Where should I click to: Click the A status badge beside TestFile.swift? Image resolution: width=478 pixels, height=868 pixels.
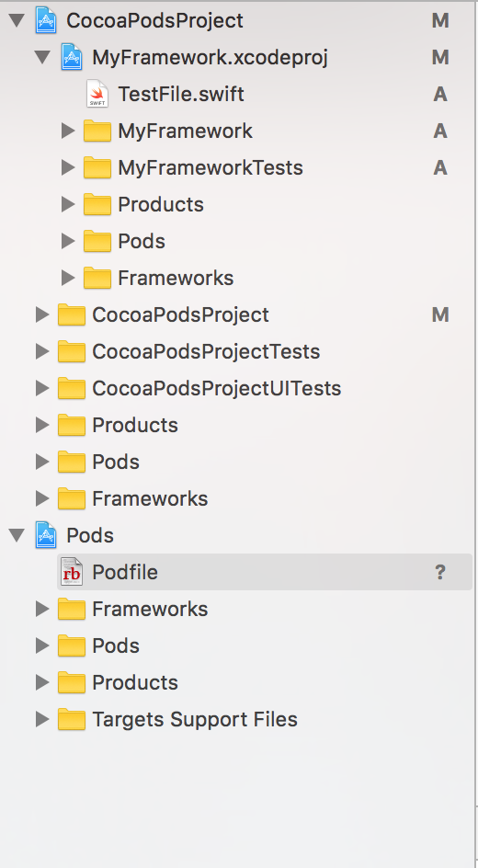440,94
